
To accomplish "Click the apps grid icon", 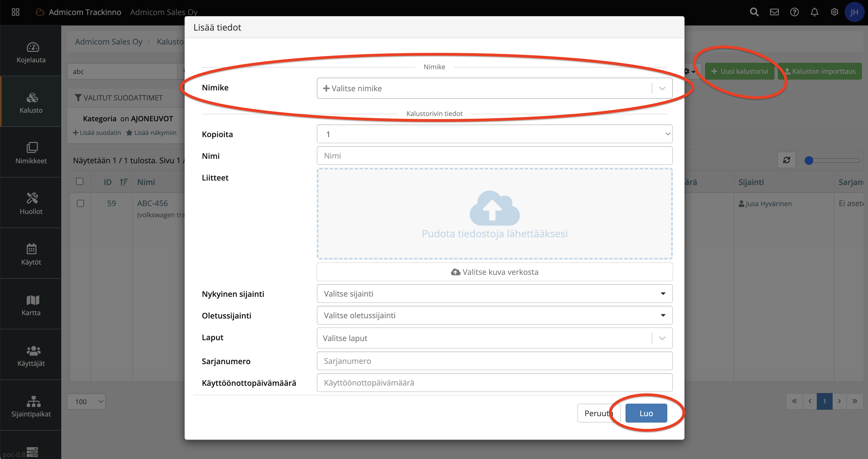I will 16,13.
